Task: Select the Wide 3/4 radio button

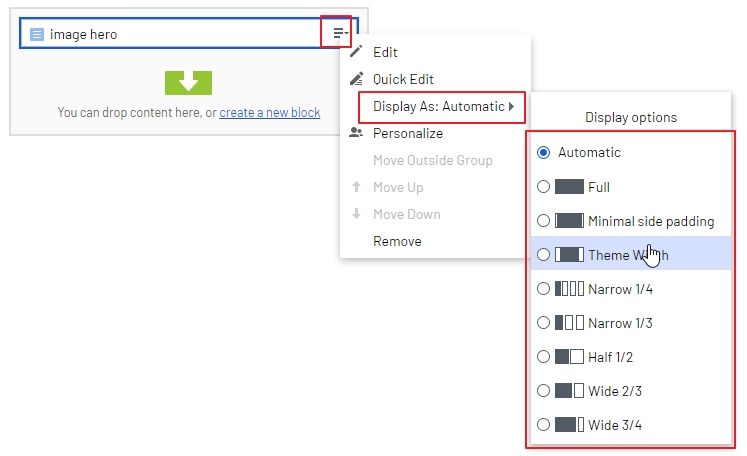Action: tap(543, 425)
